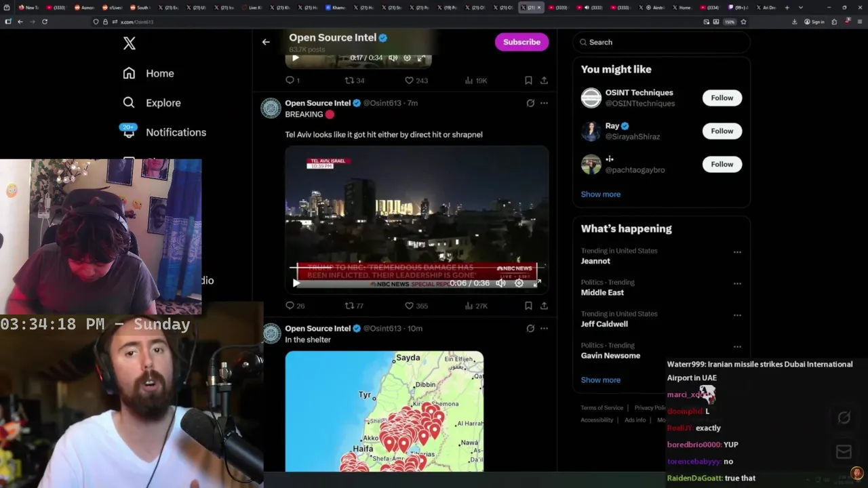Share the post with 19K views
868x488 pixels.
pyautogui.click(x=544, y=80)
